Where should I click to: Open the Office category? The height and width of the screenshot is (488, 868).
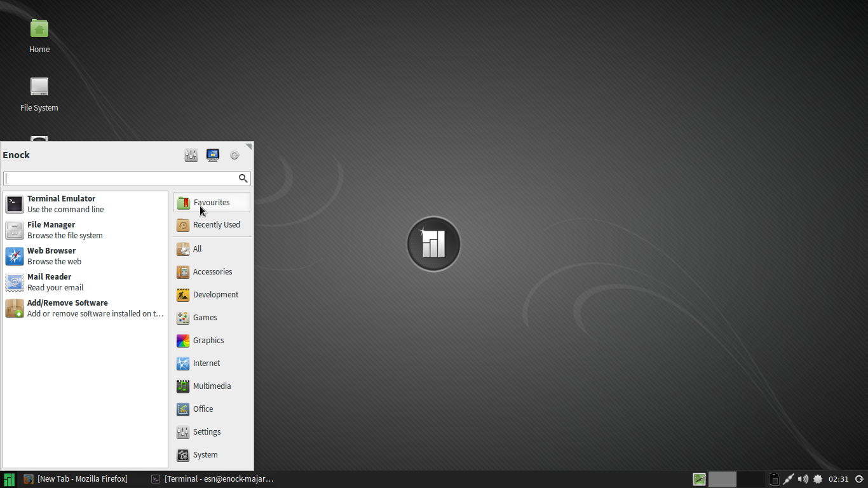212,409
